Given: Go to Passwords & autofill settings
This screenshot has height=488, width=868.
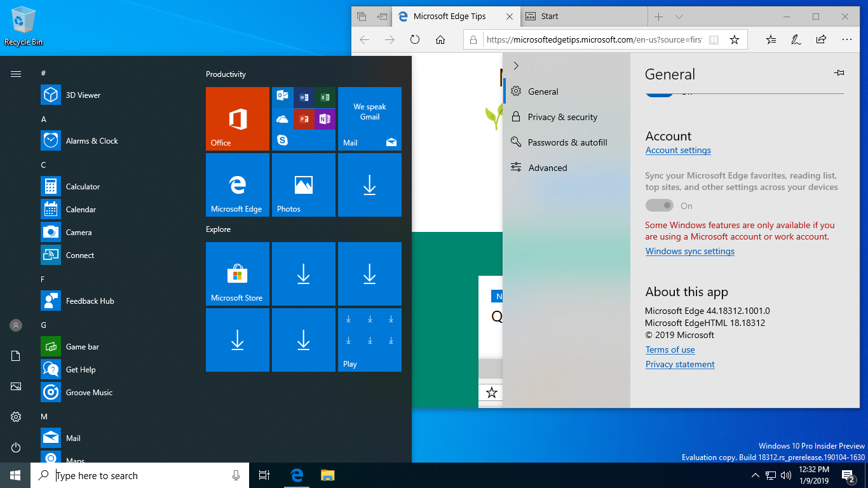Looking at the screenshot, I should tap(567, 142).
